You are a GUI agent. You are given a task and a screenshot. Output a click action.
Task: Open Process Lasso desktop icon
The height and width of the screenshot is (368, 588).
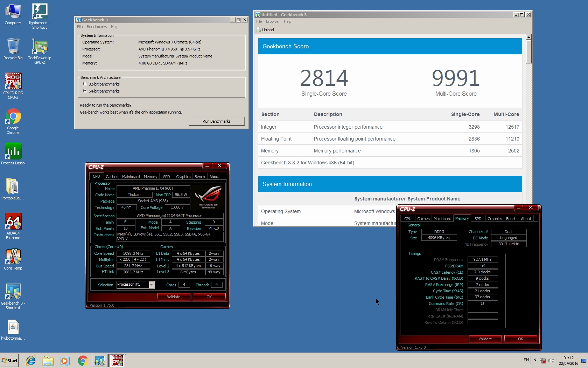coord(13,154)
